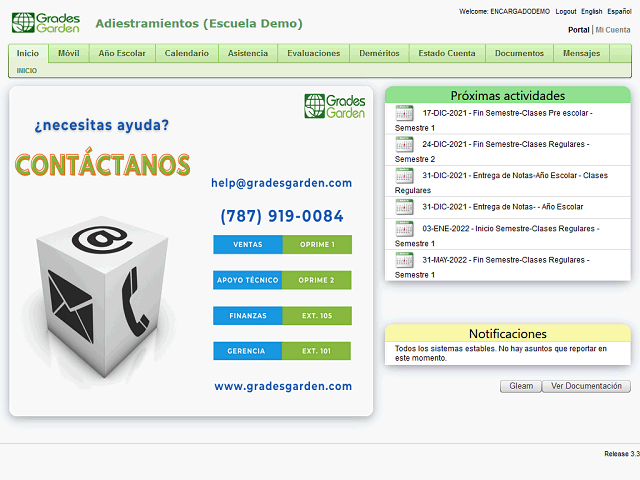Click the 3D contact cube image

click(x=102, y=297)
